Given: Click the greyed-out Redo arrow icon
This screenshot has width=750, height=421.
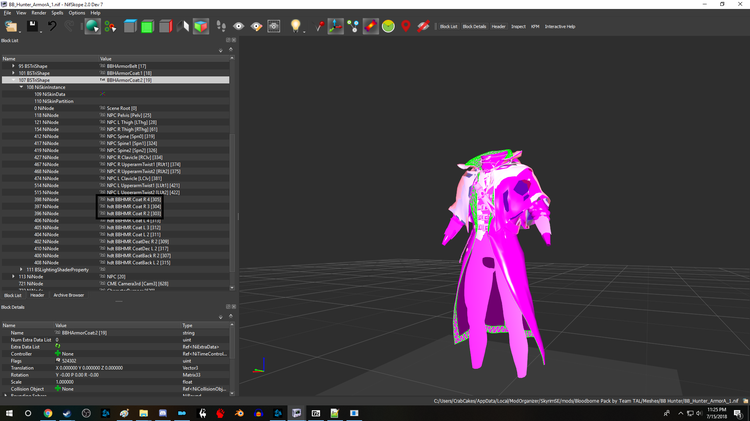Looking at the screenshot, I should tap(69, 26).
